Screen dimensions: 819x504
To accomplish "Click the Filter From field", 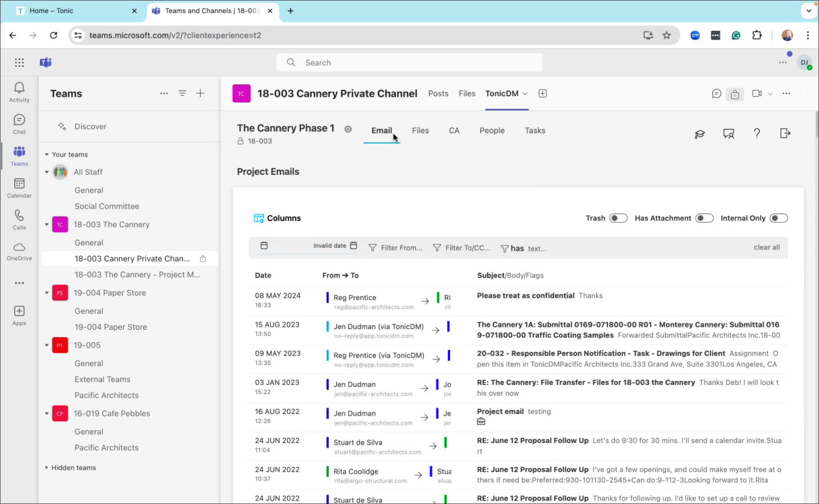I will click(396, 248).
